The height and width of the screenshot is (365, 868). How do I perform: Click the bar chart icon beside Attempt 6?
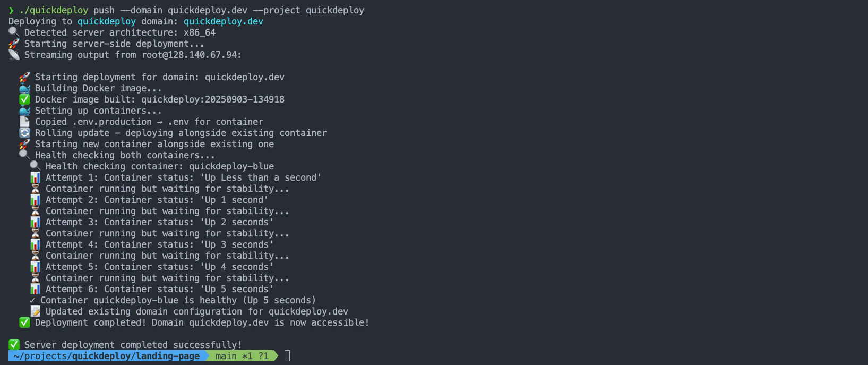point(35,289)
